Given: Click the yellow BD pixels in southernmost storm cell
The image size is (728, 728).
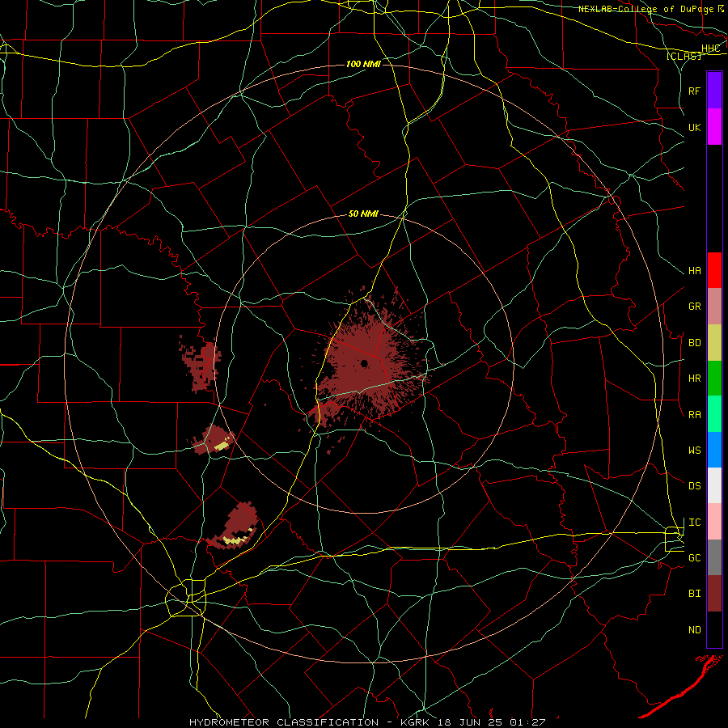Looking at the screenshot, I should tap(238, 539).
